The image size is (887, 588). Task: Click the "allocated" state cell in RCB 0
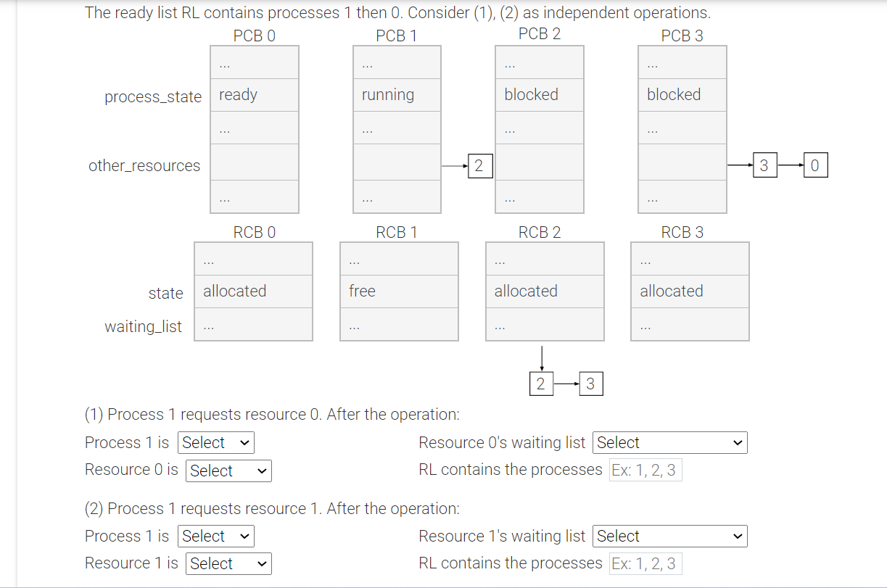pos(252,291)
